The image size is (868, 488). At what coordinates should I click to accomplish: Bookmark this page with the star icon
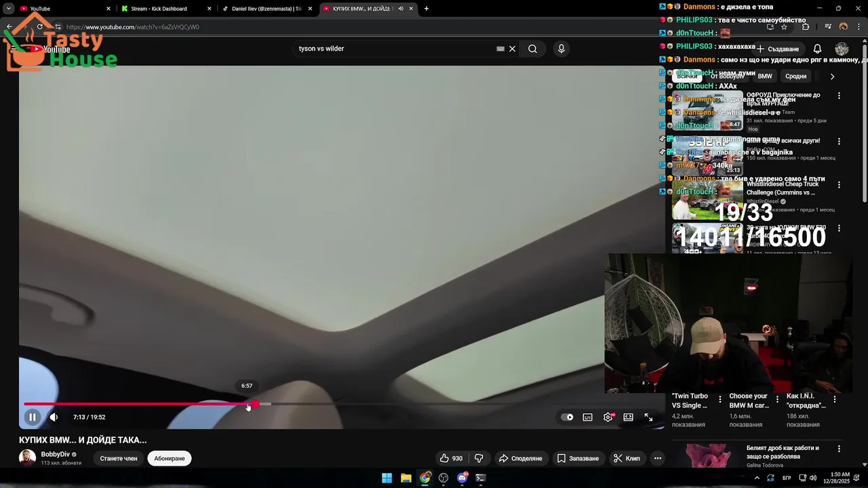point(784,27)
